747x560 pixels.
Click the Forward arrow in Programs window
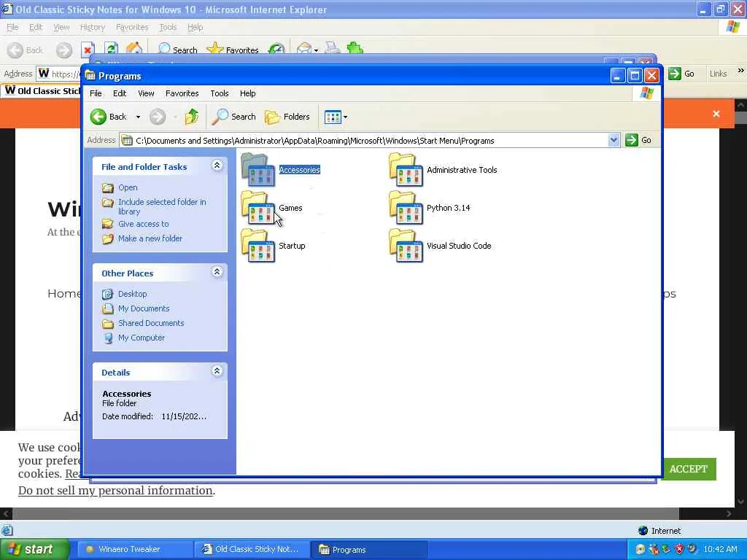(158, 117)
